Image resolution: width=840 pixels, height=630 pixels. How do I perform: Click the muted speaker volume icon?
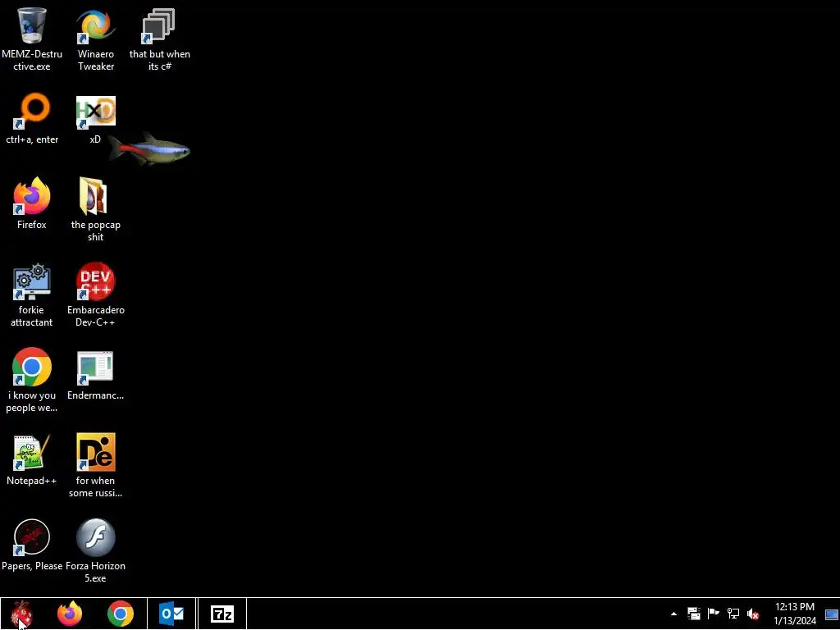point(753,614)
